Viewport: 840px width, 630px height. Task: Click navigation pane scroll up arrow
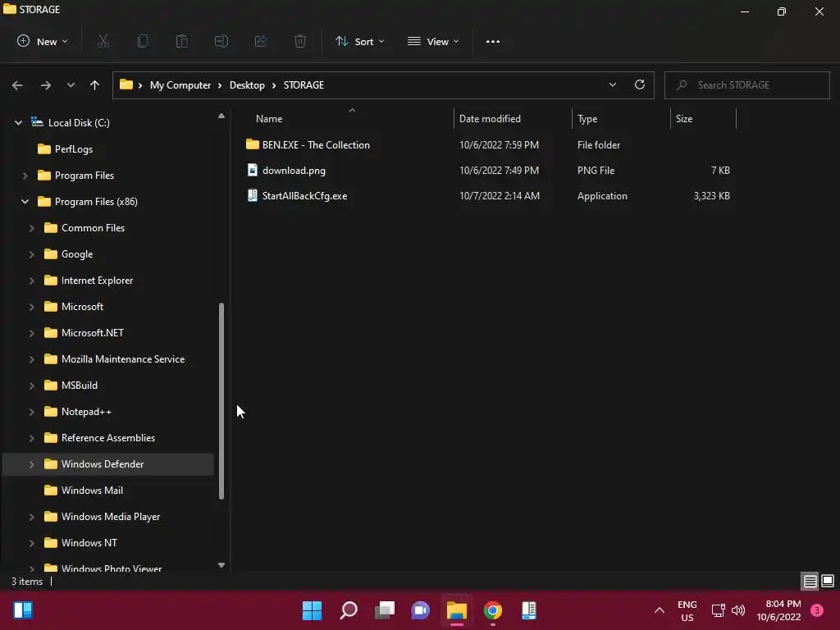tap(221, 116)
